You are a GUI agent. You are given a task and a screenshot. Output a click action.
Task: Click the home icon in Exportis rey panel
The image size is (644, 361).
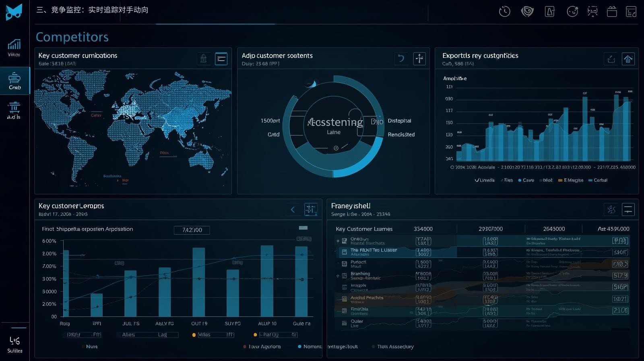pyautogui.click(x=628, y=59)
